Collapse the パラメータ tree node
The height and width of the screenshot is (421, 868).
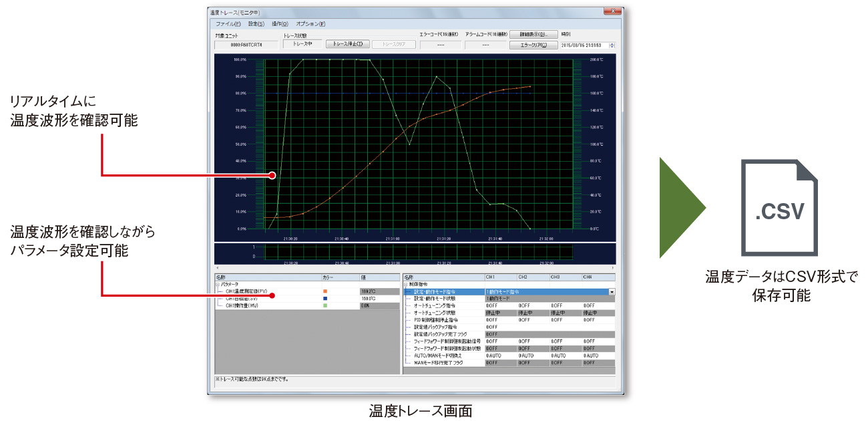pyautogui.click(x=217, y=284)
